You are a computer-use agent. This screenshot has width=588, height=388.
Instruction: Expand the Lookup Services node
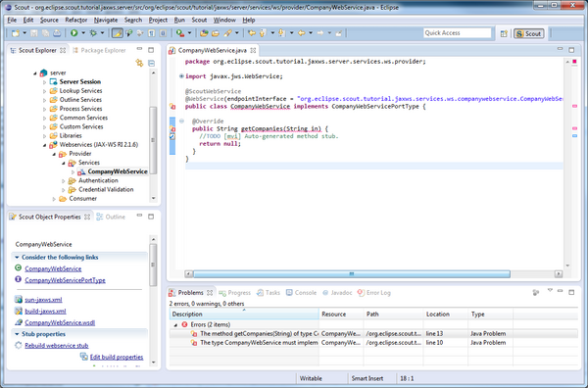tap(45, 91)
